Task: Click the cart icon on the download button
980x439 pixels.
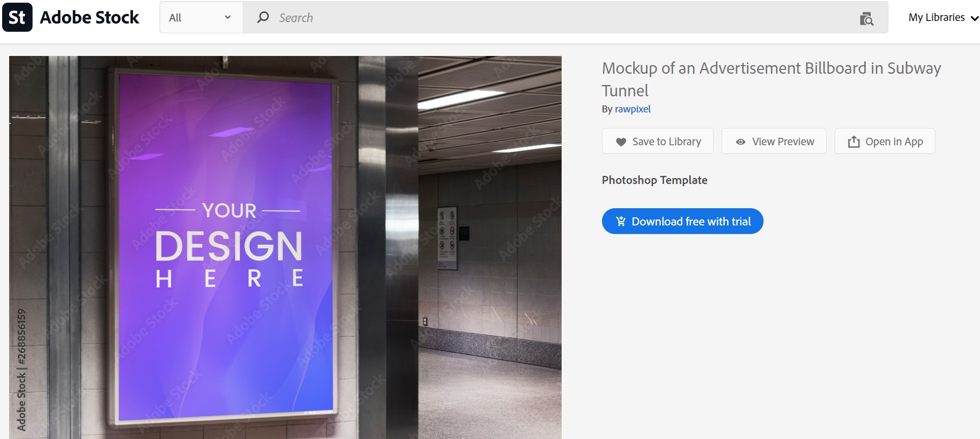Action: pos(620,221)
